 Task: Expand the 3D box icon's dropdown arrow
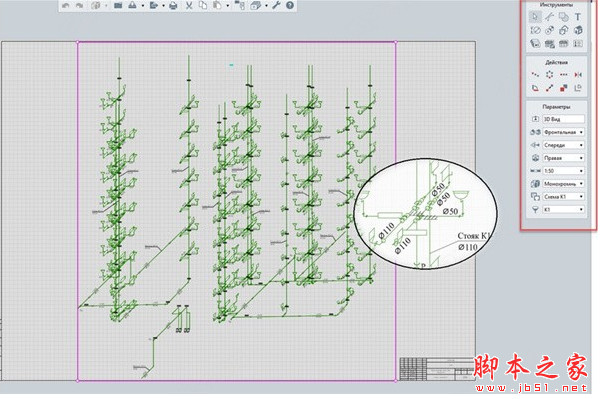click(266, 6)
